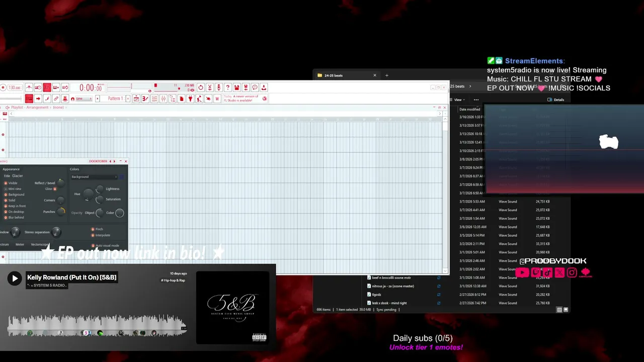Click the Hue knob
The image size is (644, 362).
point(88,194)
